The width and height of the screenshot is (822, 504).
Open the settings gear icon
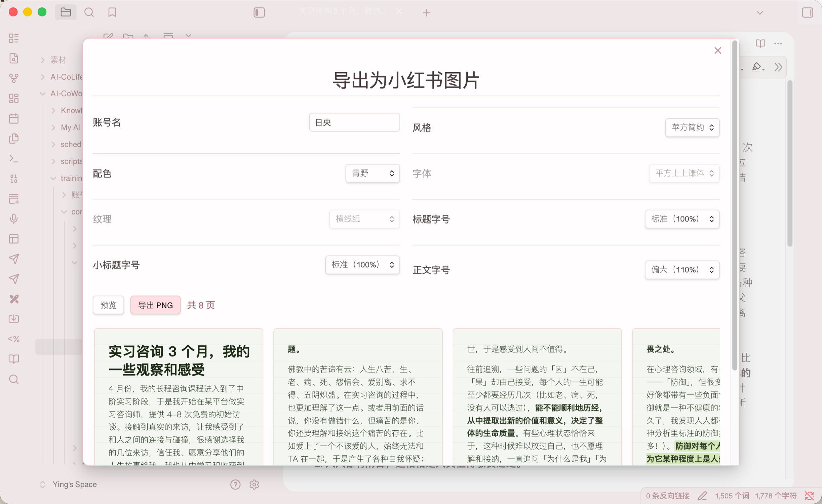point(254,484)
